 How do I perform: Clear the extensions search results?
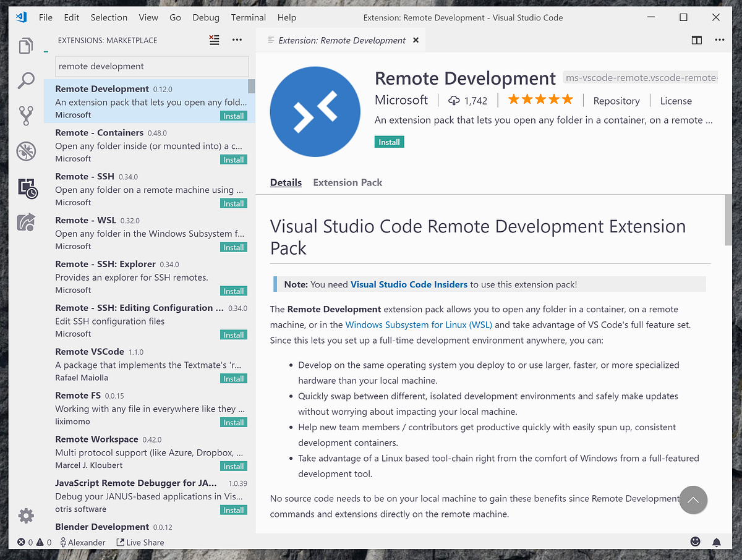pos(214,40)
